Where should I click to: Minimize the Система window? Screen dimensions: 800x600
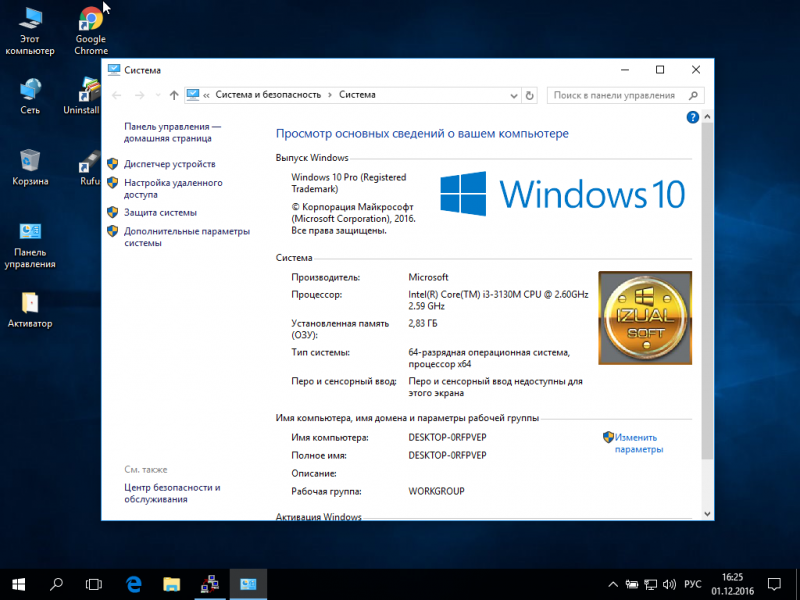pyautogui.click(x=624, y=70)
